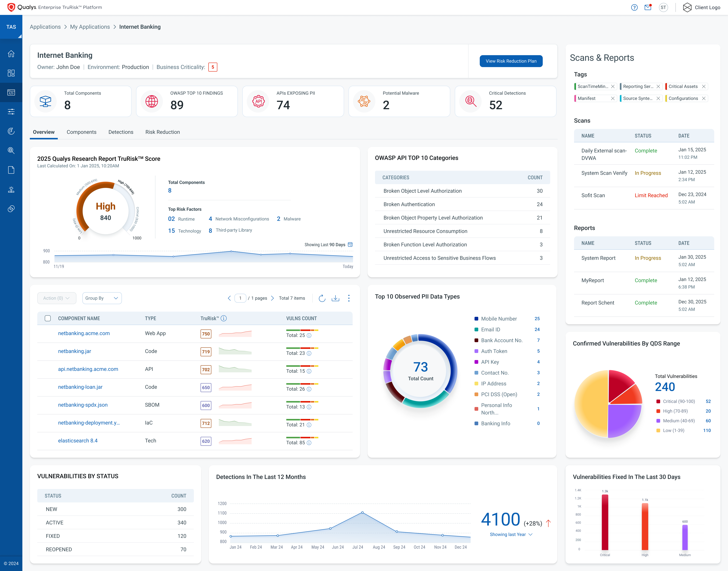The image size is (728, 571).
Task: Switch to the Detections tab
Action: pos(121,132)
